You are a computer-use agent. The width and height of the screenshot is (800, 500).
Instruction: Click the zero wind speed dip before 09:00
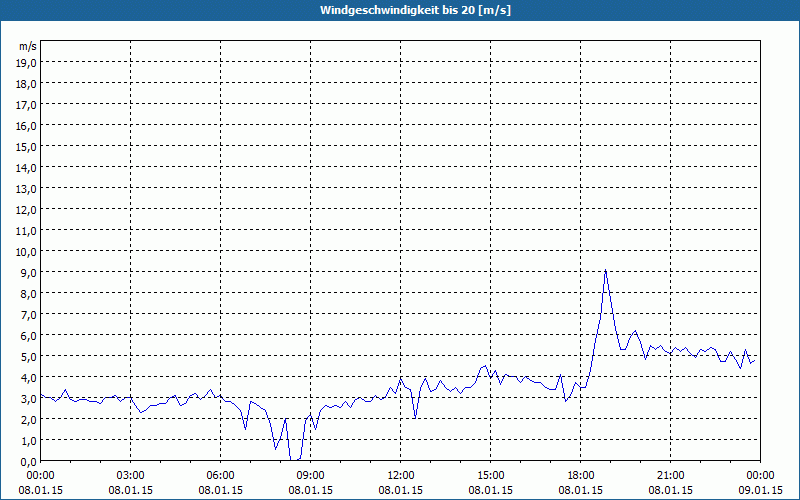294,459
